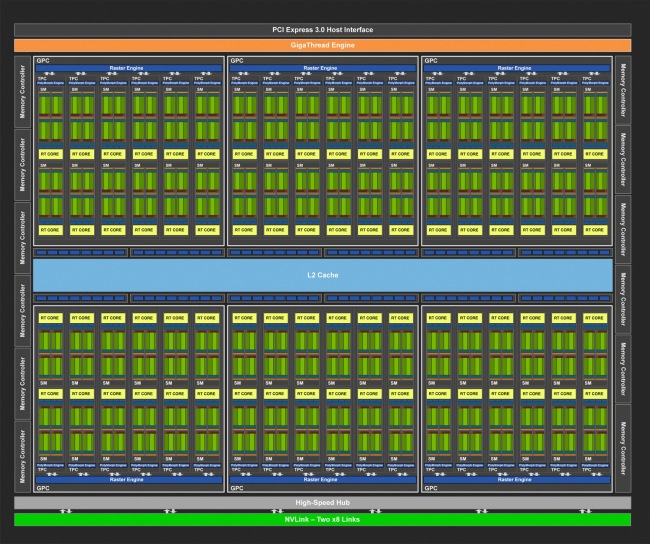The width and height of the screenshot is (650, 544).
Task: Click the GPC label of top-left cluster
Action: click(x=43, y=61)
